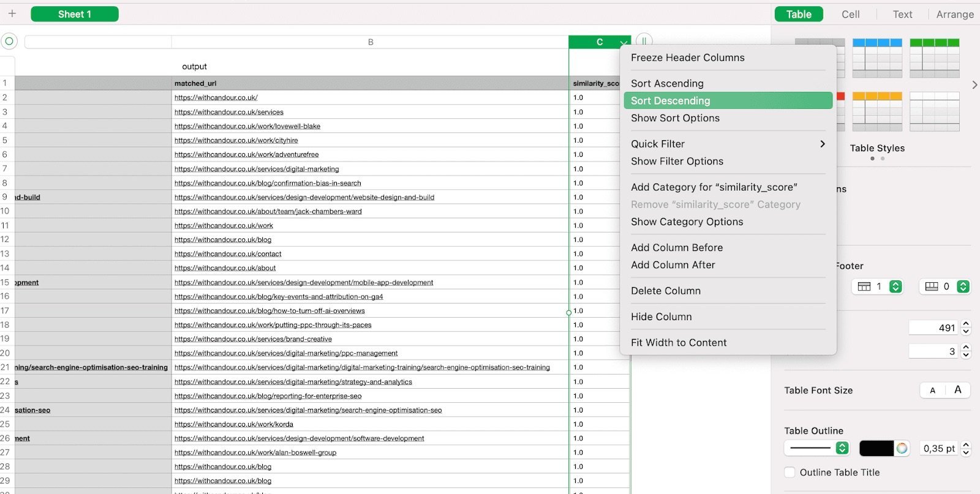The image size is (980, 494).
Task: Open the work/korda link
Action: click(234, 424)
